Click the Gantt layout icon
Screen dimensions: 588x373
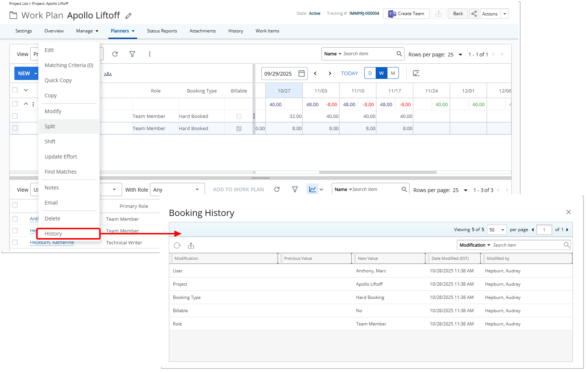pos(416,73)
